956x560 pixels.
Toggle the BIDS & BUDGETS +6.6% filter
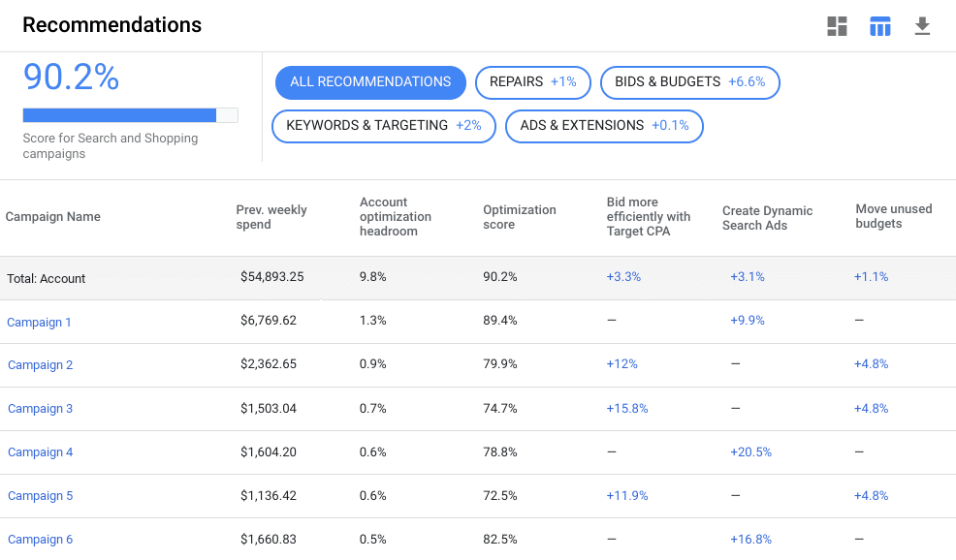tap(689, 82)
